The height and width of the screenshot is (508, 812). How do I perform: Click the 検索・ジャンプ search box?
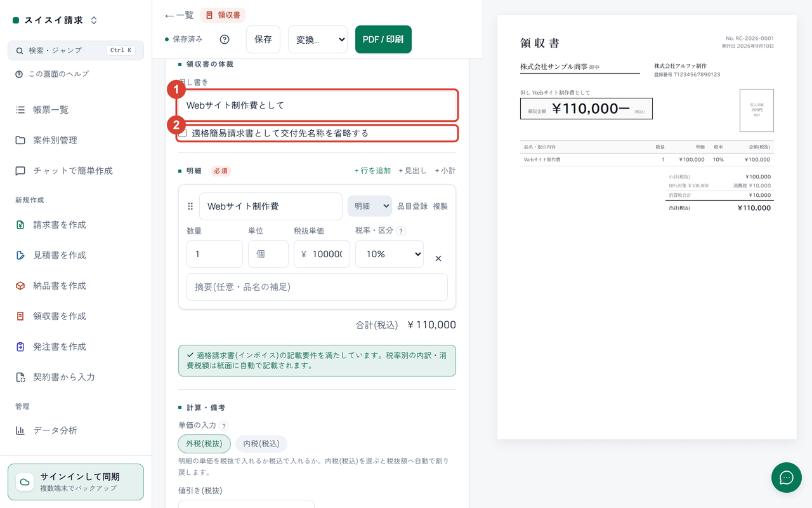[76, 50]
